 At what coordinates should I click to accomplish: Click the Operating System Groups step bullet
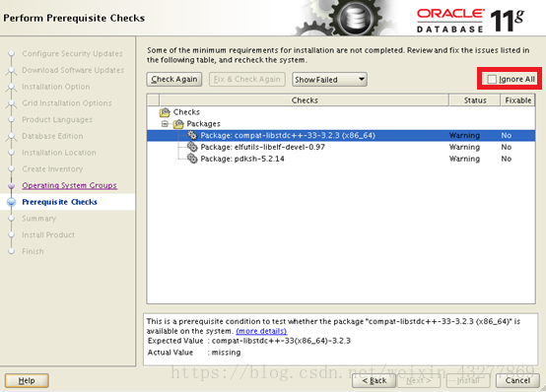tap(12, 185)
